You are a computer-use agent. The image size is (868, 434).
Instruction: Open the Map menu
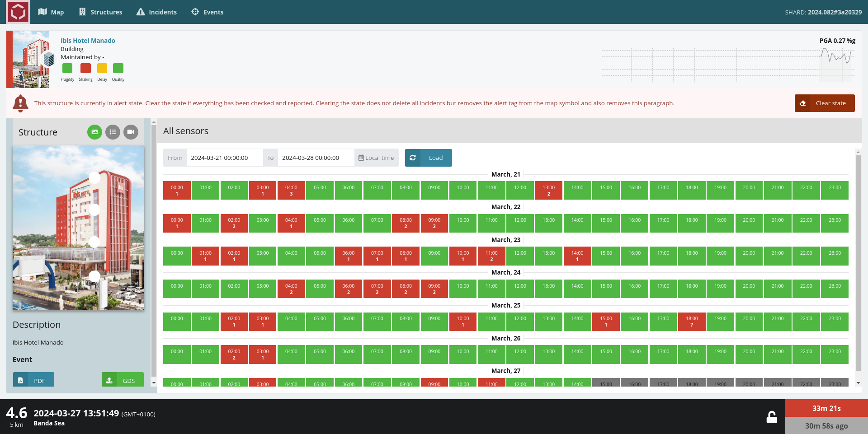coord(51,12)
